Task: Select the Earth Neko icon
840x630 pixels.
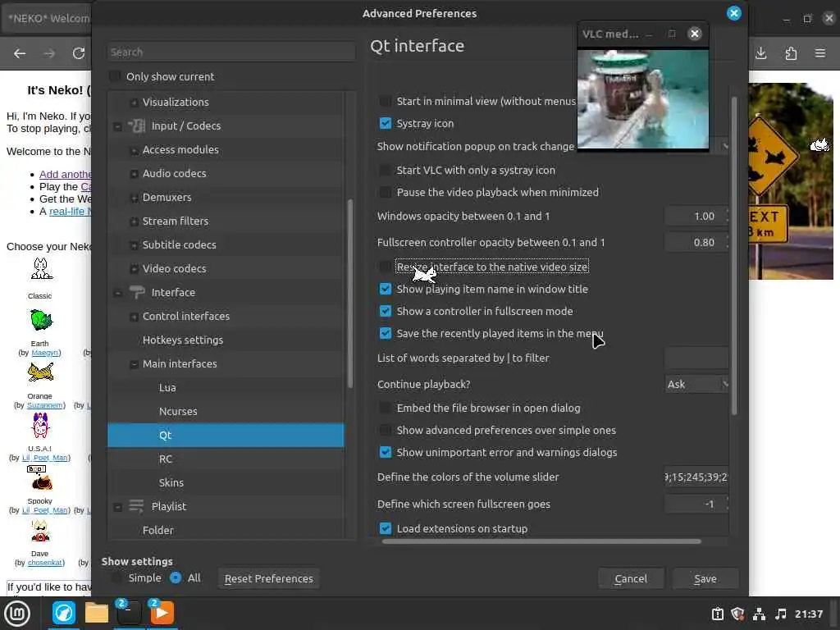Action: 41,321
